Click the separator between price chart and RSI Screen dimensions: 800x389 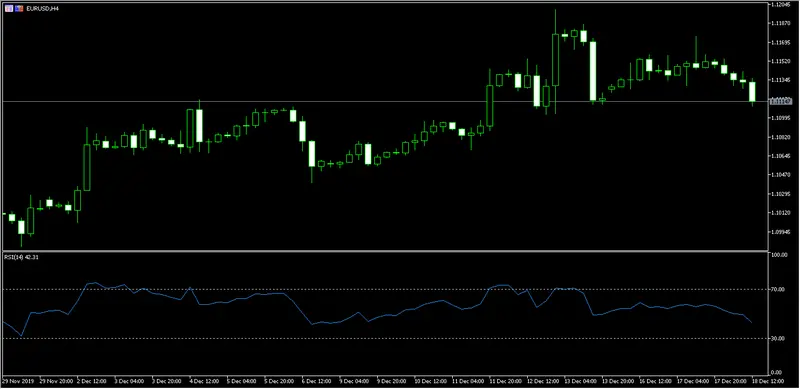[x=384, y=251]
